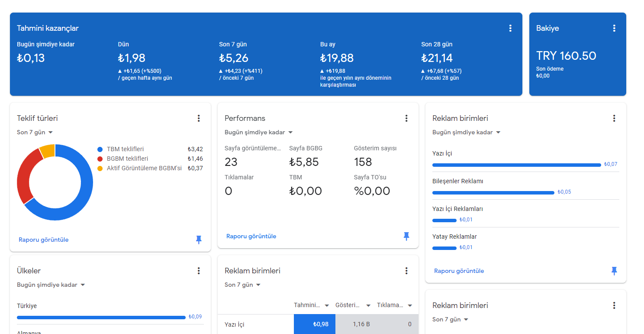Select the Yazı İçi earnings bar

click(x=517, y=165)
